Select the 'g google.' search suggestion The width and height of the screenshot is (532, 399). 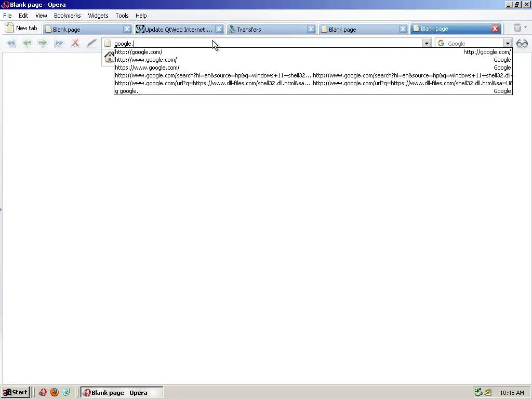pos(313,91)
